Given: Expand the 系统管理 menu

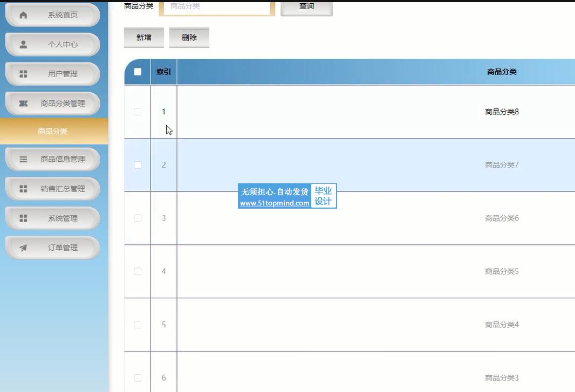Looking at the screenshot, I should click(x=52, y=218).
